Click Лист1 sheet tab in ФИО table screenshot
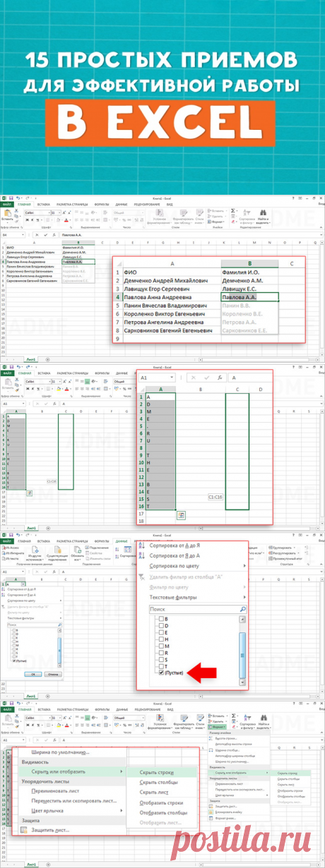The width and height of the screenshot is (325, 868). [31, 358]
